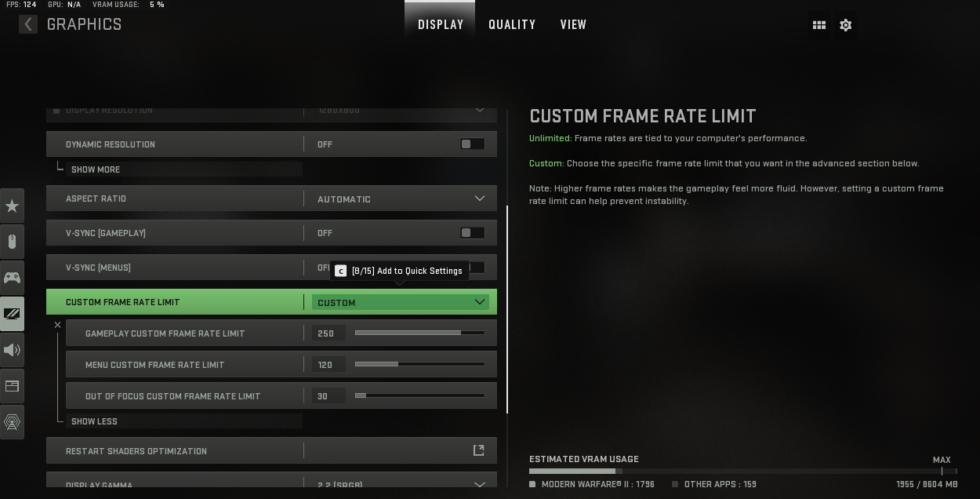
Task: Open audio settings speaker icon
Action: (x=12, y=350)
